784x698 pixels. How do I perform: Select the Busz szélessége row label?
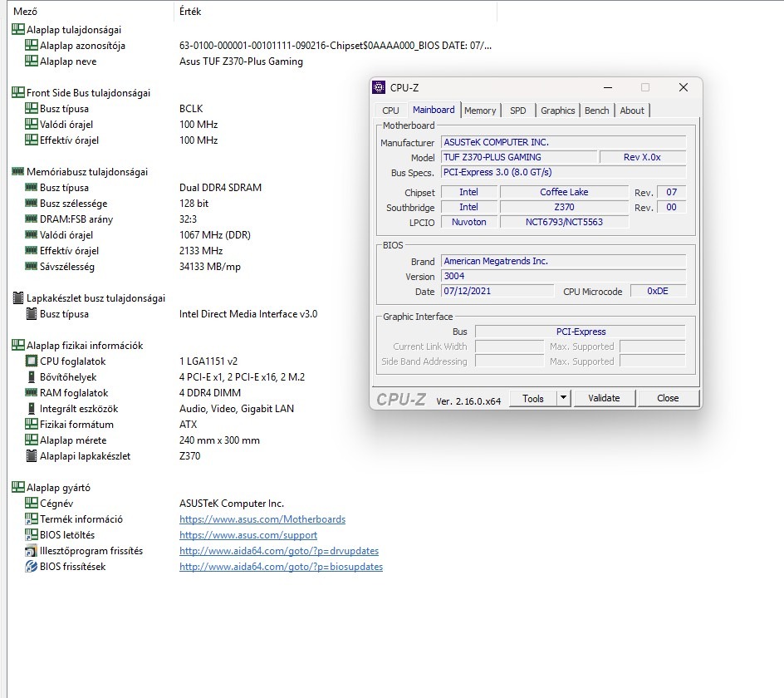point(73,203)
